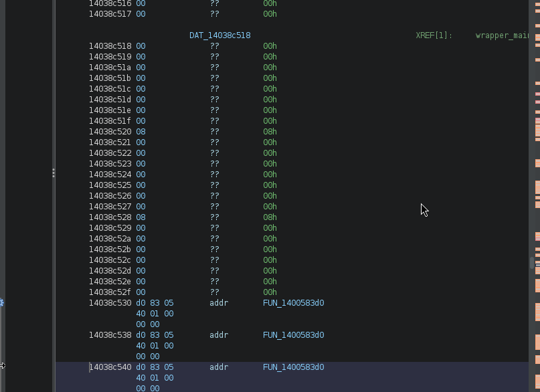The height and width of the screenshot is (392, 540).
Task: Follow the wrapper_main cross-reference
Action: tap(502, 35)
